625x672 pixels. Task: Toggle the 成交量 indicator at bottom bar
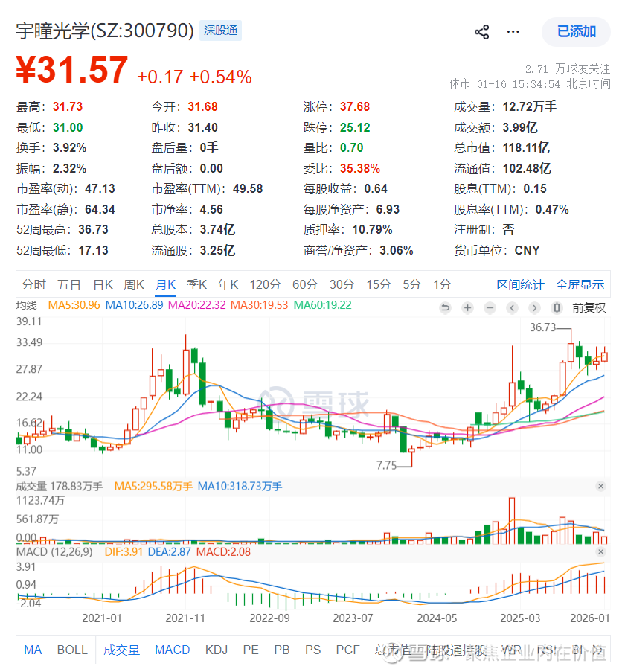tap(122, 650)
